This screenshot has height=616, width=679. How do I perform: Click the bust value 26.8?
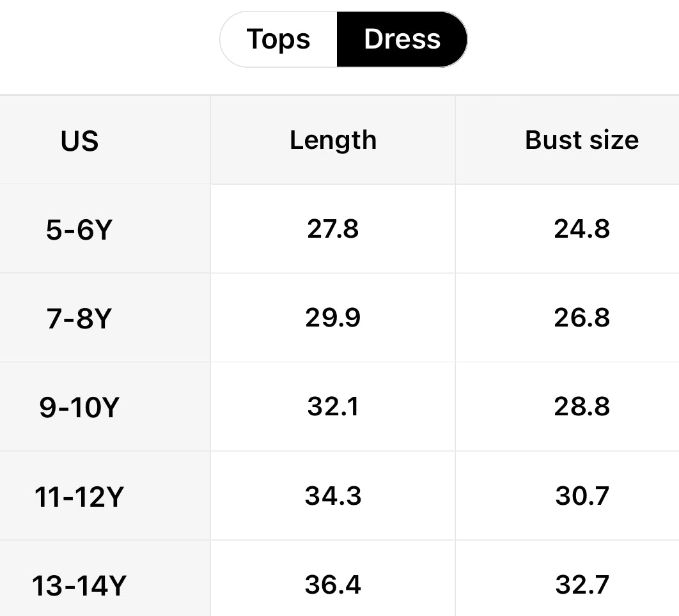[581, 318]
